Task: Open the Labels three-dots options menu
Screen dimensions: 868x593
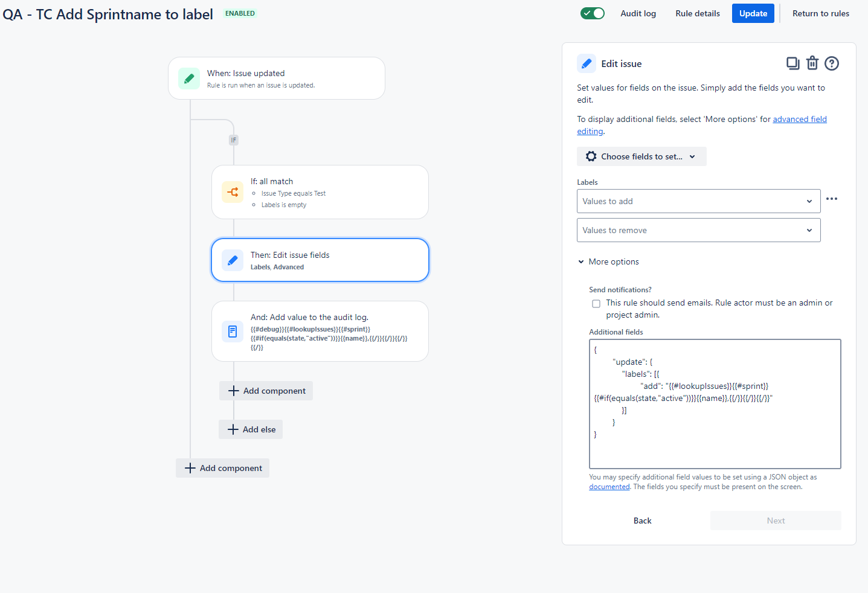Action: [x=832, y=199]
